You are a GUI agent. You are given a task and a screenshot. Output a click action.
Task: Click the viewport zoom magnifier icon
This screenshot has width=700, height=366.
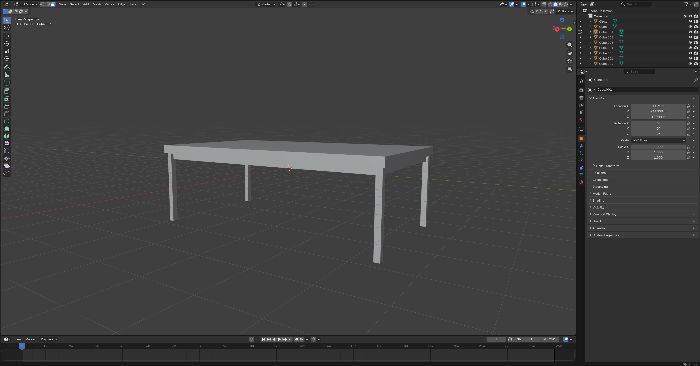click(x=570, y=45)
